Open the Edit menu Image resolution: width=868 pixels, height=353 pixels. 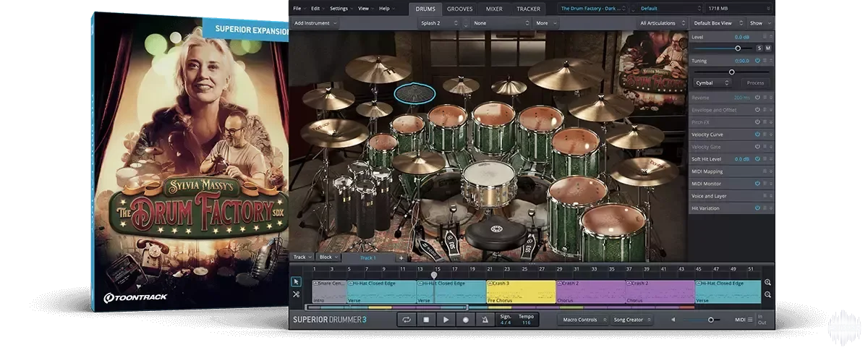click(x=318, y=9)
